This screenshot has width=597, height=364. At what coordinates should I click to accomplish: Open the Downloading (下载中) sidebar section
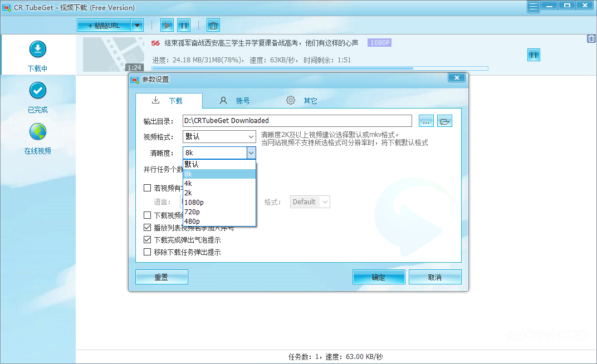(x=38, y=56)
